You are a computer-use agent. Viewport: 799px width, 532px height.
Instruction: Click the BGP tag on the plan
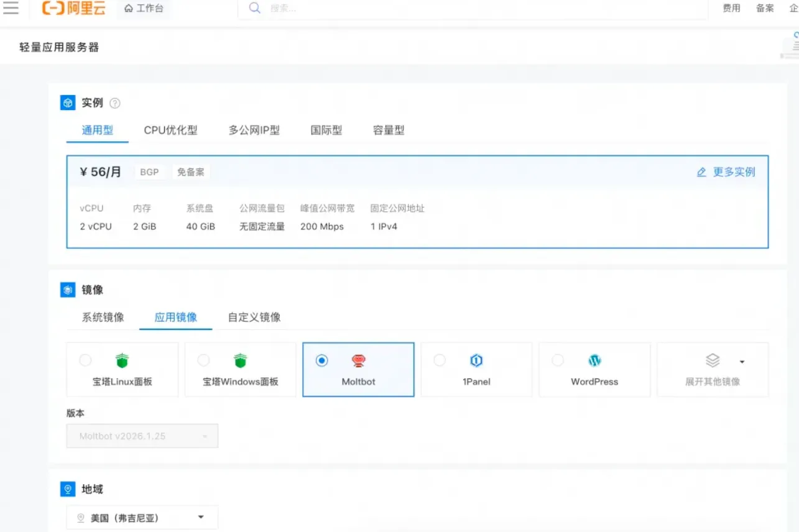click(149, 172)
